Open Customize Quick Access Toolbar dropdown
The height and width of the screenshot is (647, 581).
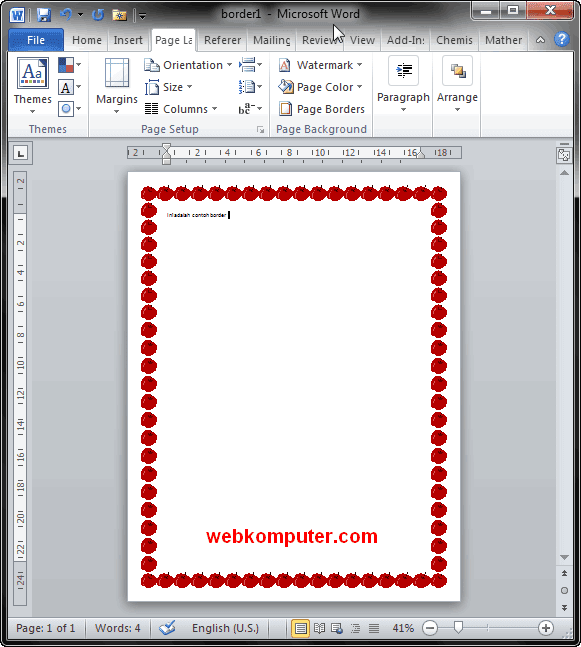pos(142,16)
